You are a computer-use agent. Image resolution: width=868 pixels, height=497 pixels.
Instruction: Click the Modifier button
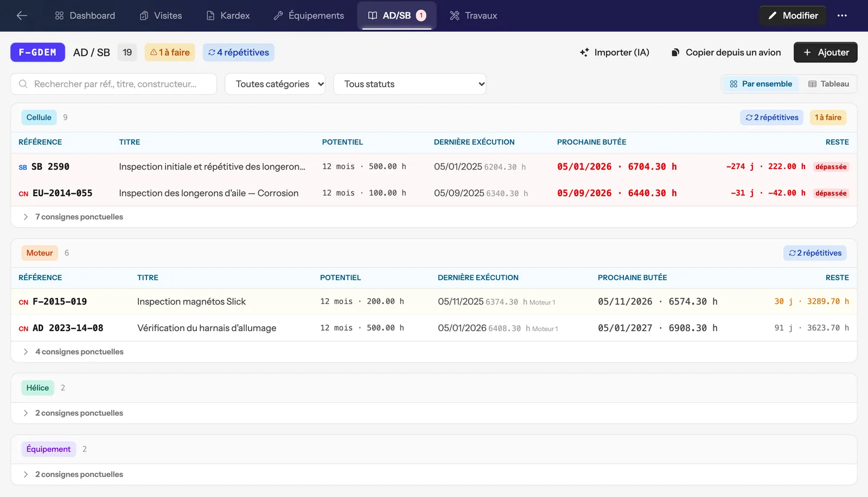coord(793,16)
